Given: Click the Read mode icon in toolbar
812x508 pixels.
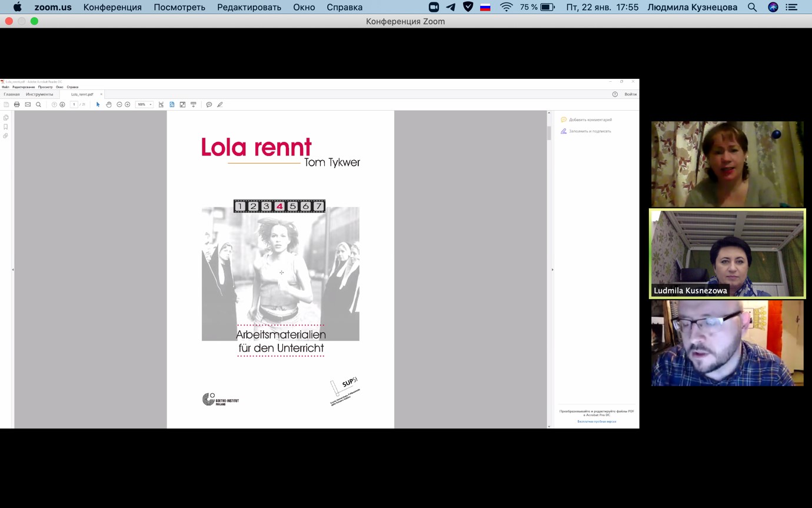Looking at the screenshot, I should (x=193, y=104).
